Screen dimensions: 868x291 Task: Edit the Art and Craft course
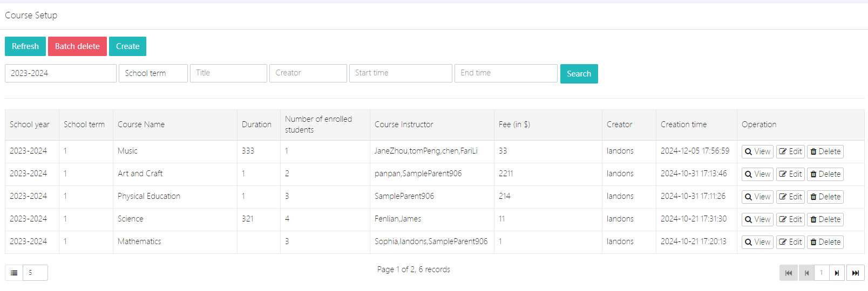pos(790,174)
